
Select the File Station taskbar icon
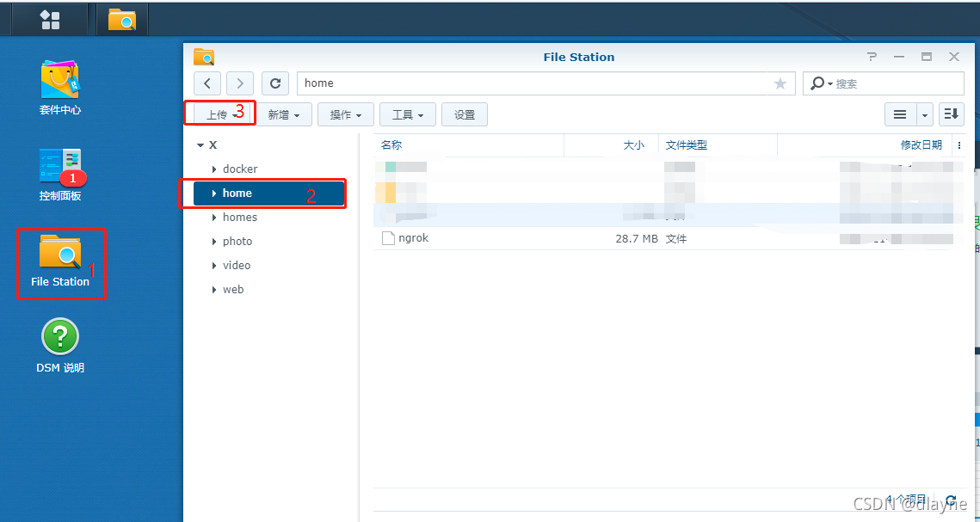[122, 20]
